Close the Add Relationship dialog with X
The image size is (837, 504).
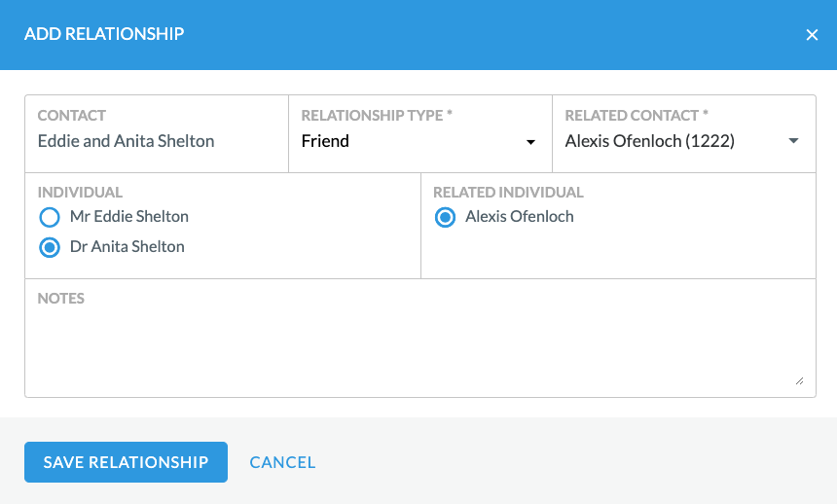(812, 35)
